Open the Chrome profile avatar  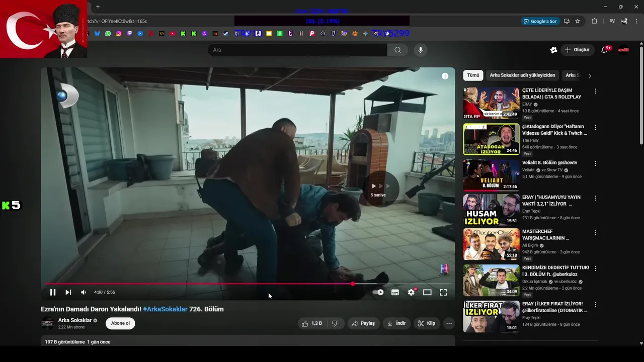pos(624,21)
